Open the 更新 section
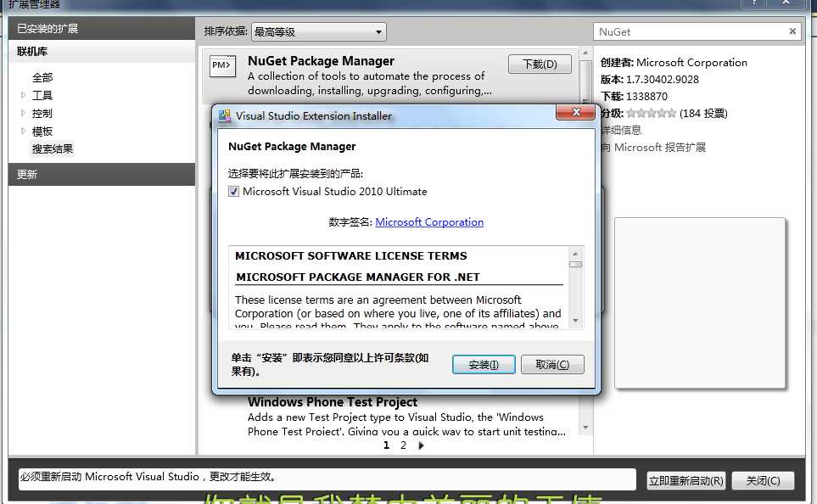 (x=102, y=174)
